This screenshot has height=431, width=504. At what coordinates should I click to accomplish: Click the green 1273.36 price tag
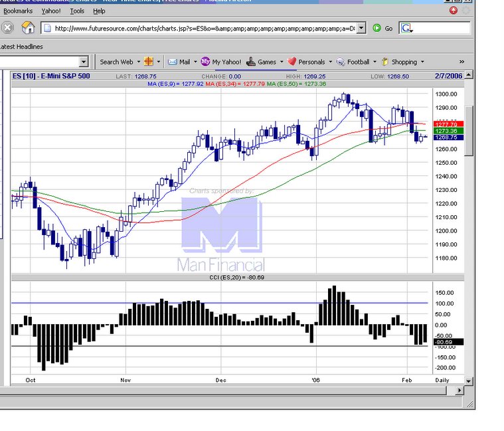(x=448, y=130)
